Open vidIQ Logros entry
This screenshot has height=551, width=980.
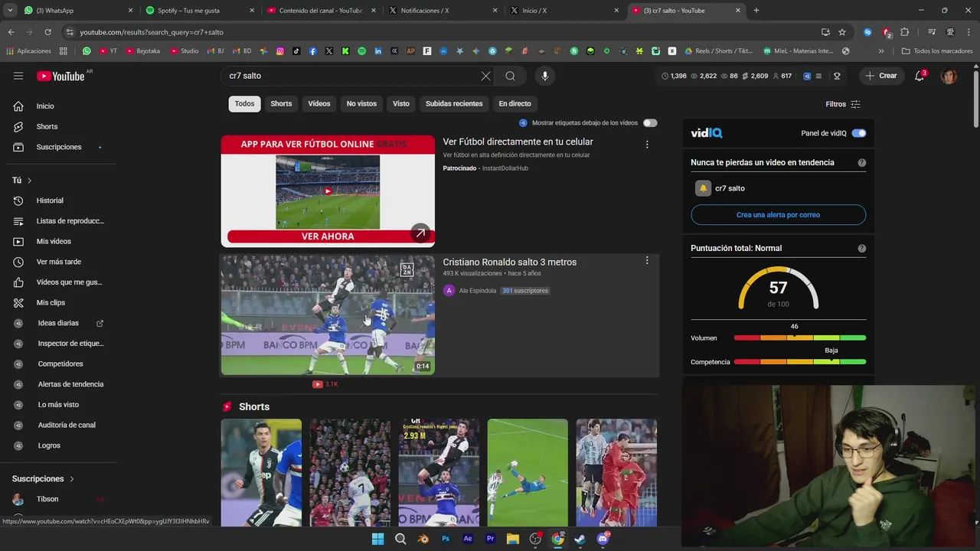[x=49, y=445]
